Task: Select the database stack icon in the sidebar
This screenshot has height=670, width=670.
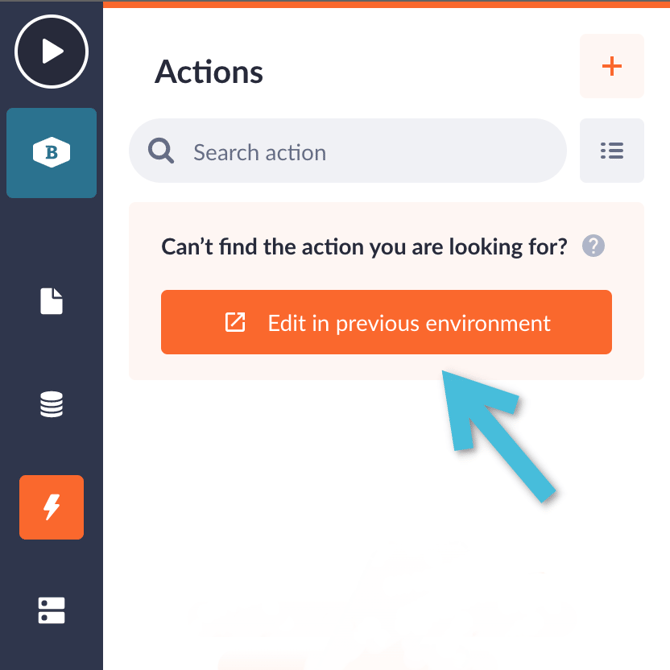Action: pos(51,404)
